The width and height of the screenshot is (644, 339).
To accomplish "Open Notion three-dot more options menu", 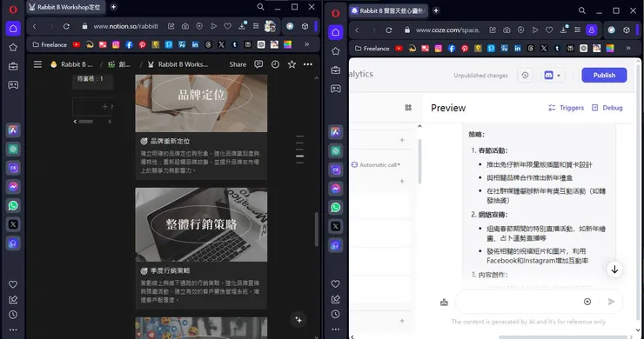I will pos(307,64).
